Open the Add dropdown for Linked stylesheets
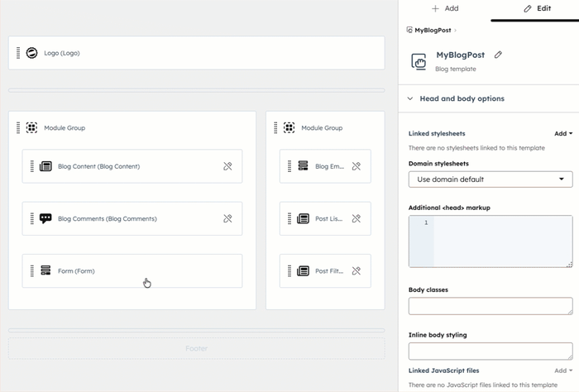The width and height of the screenshot is (579, 392). (562, 133)
